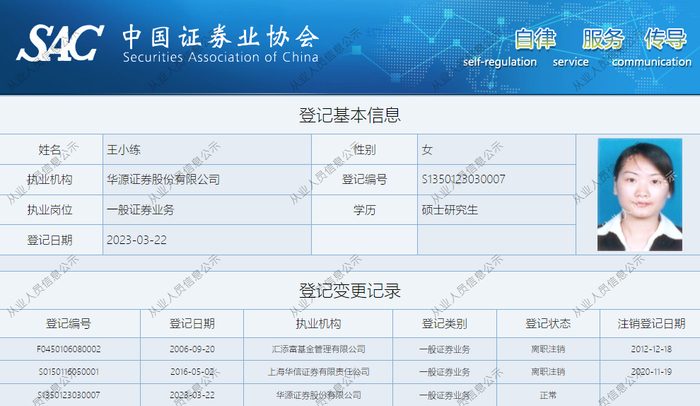The width and height of the screenshot is (700, 406).
Task: Click 华源证券股份有限公司 in the change records table
Action: pos(318,395)
